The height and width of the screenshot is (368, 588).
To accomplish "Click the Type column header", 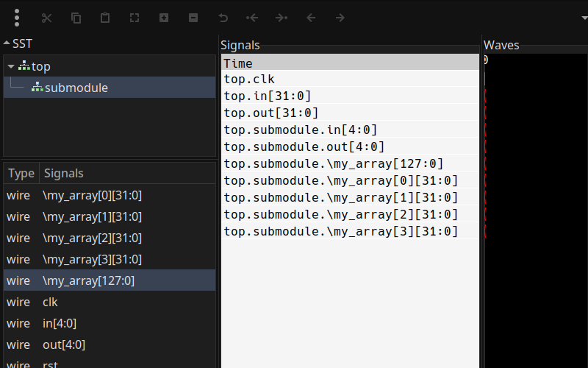I will [21, 173].
